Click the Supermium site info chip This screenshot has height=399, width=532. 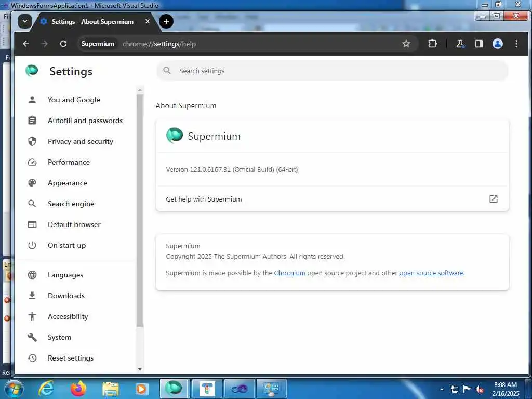(98, 44)
